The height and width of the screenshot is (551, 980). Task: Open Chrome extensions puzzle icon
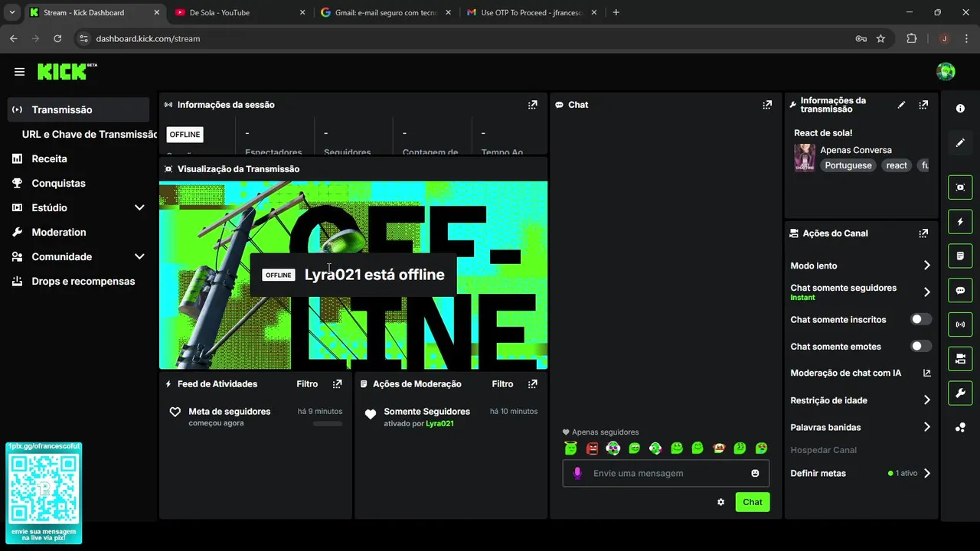pos(911,38)
